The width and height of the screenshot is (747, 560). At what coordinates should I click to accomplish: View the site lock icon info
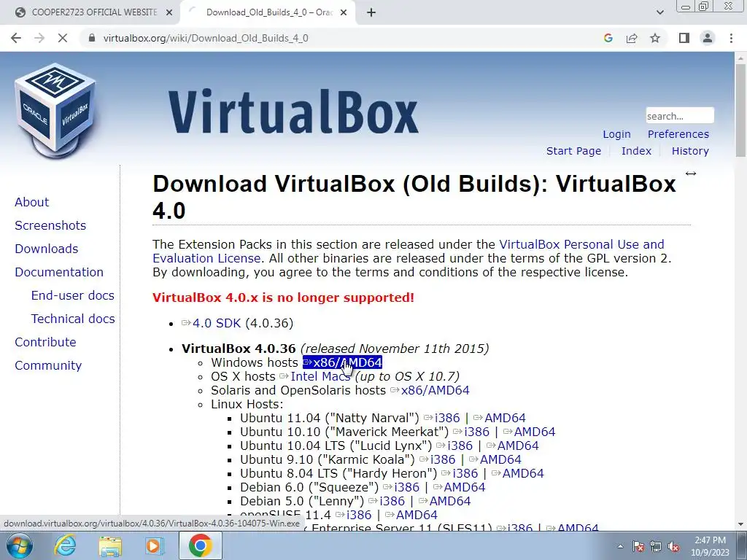(x=92, y=38)
